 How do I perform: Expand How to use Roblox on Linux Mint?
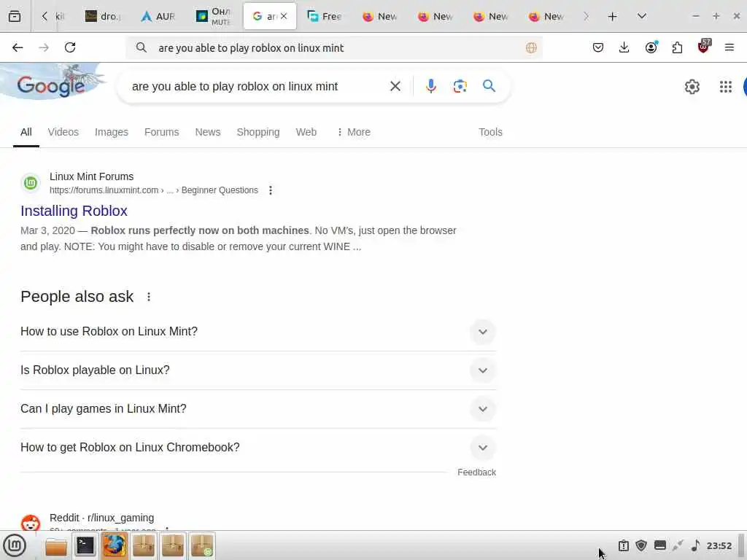tap(258, 332)
